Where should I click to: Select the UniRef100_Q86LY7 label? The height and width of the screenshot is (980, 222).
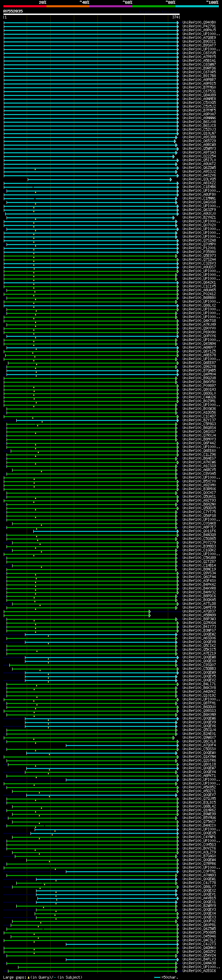click(199, 886)
